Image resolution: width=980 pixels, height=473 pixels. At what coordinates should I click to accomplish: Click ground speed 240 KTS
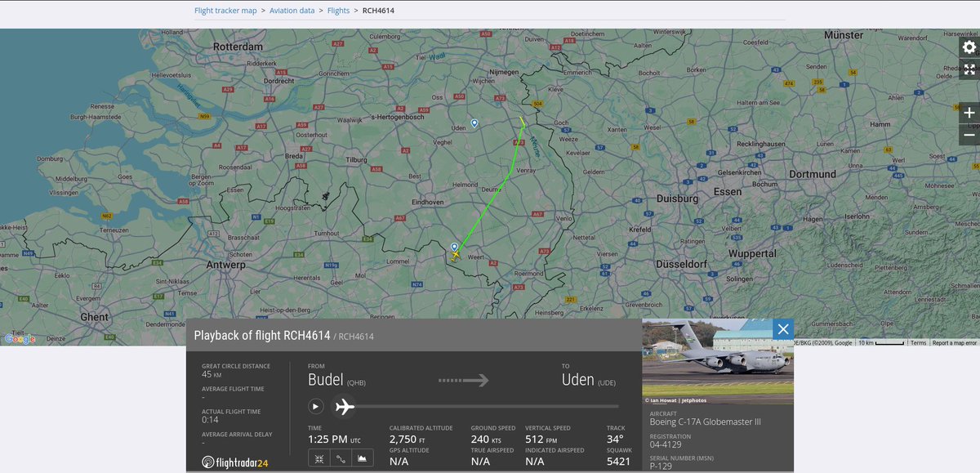pyautogui.click(x=486, y=440)
